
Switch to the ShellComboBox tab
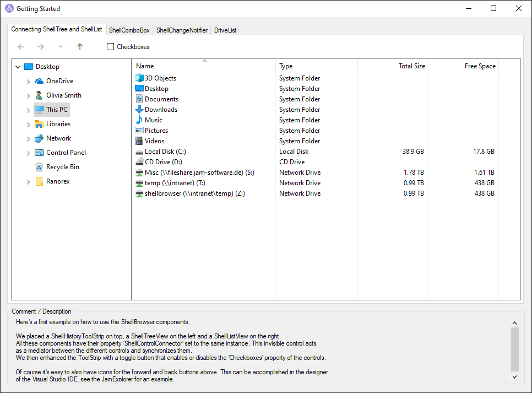click(129, 30)
